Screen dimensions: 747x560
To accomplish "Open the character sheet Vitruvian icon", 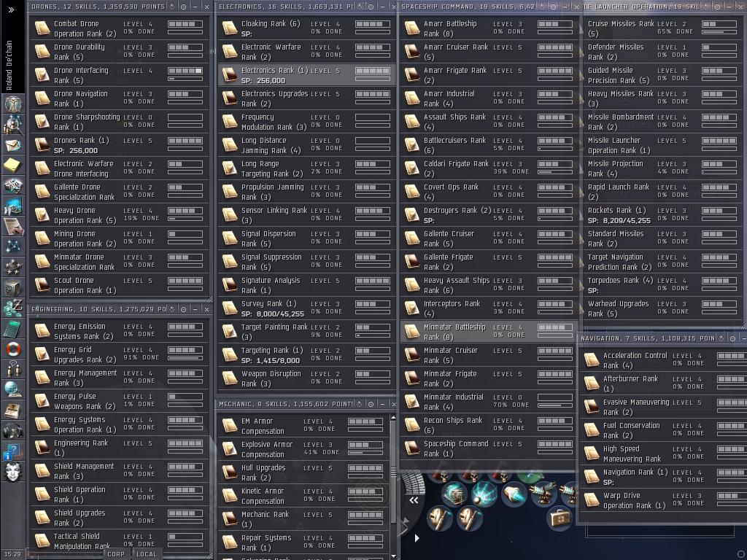I will [x=13, y=103].
